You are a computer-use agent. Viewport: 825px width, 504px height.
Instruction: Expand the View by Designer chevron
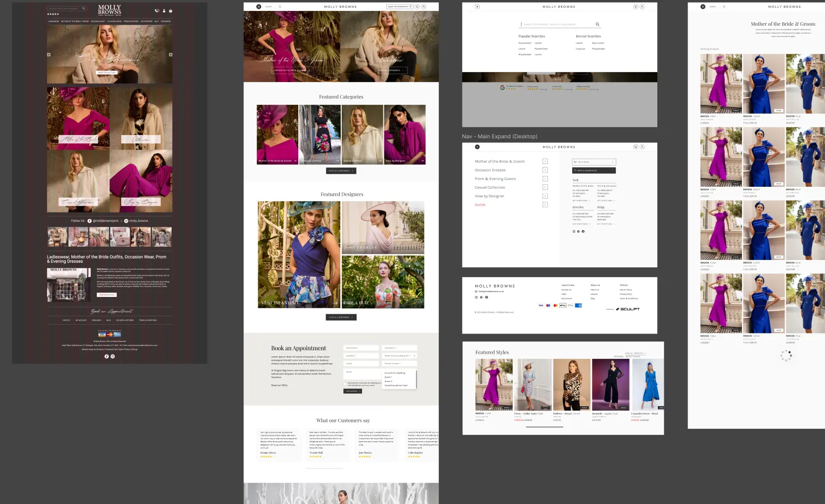tap(545, 196)
